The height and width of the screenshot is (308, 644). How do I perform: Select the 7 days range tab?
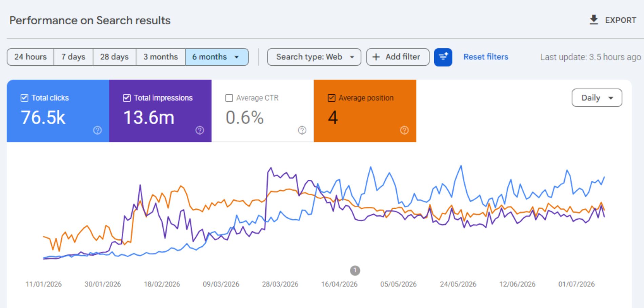(x=73, y=57)
